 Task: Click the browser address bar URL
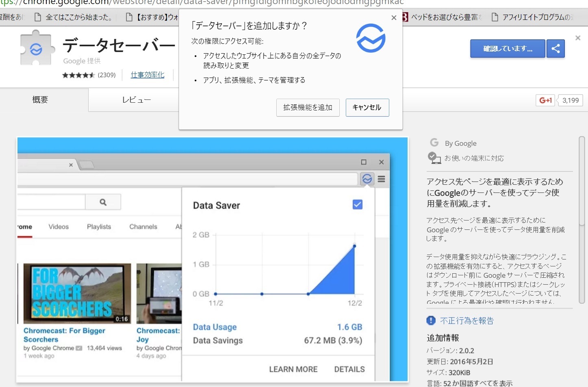click(x=202, y=2)
